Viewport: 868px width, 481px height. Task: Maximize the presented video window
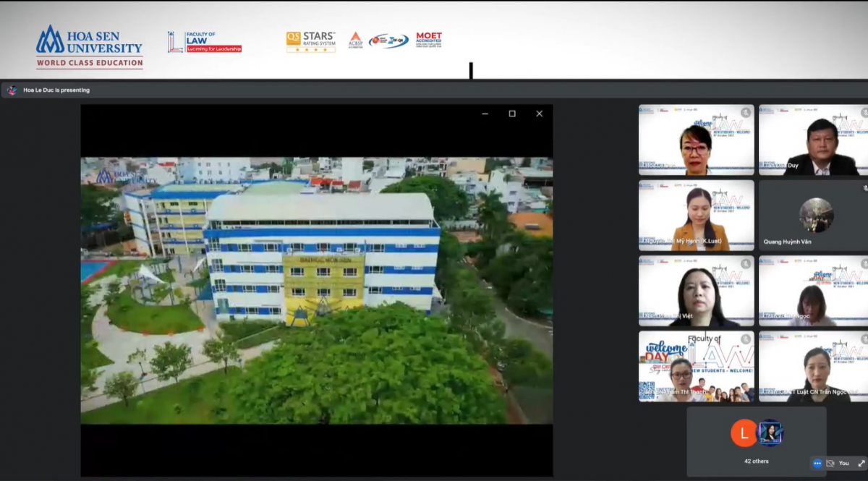[x=512, y=114]
